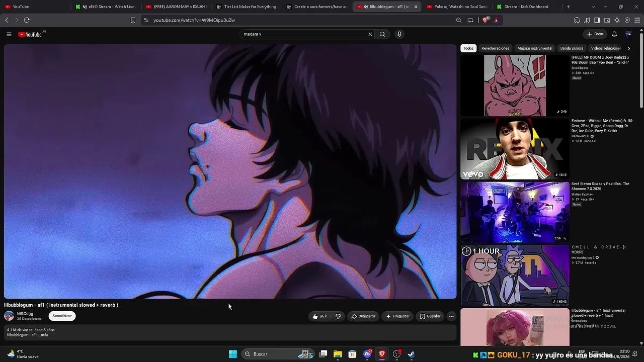Select the Banda sonora filter chip

572,48
